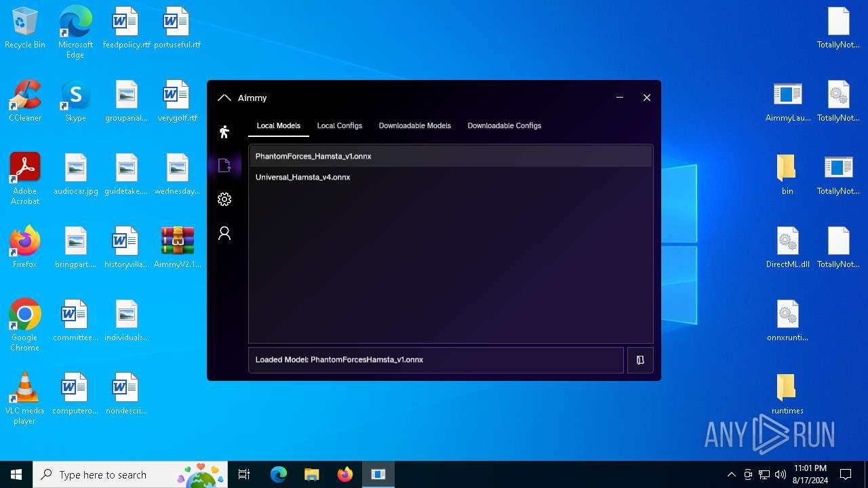Open volume control in system tray
This screenshot has height=488, width=868.
coord(781,474)
